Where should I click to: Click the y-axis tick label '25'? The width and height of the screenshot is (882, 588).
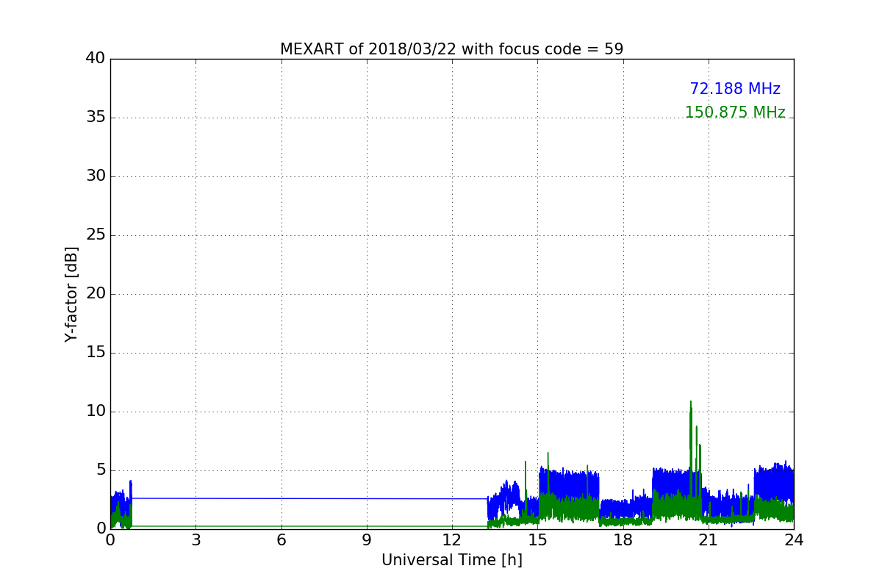[x=96, y=235]
